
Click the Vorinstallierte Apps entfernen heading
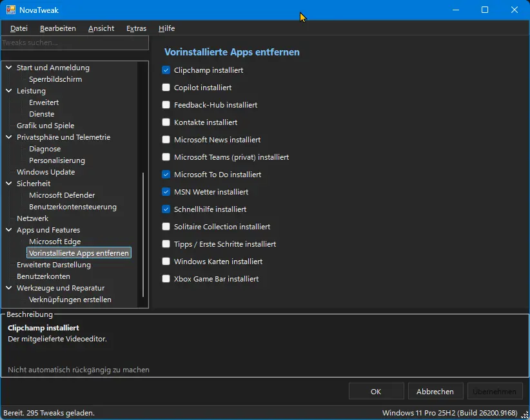pyautogui.click(x=232, y=52)
